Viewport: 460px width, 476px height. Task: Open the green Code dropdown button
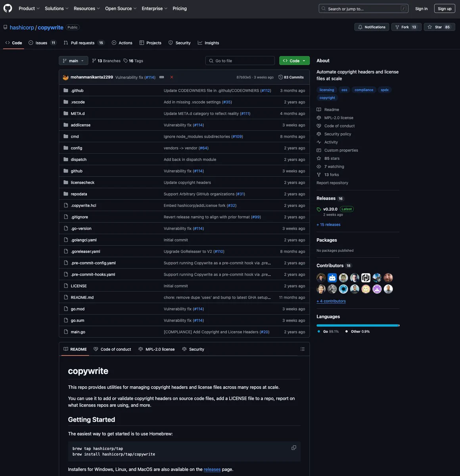click(x=294, y=61)
